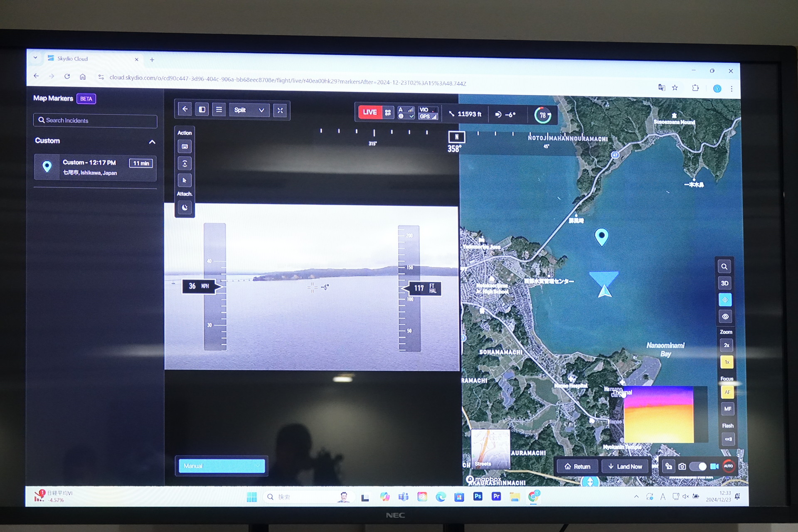Collapse the Custom markers section
Screen dimensions: 798x532
(152, 142)
